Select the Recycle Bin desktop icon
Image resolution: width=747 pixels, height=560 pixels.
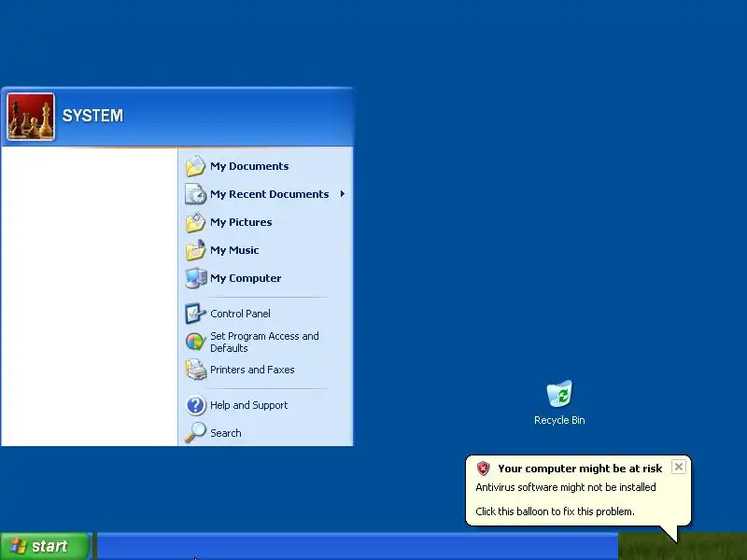tap(559, 394)
